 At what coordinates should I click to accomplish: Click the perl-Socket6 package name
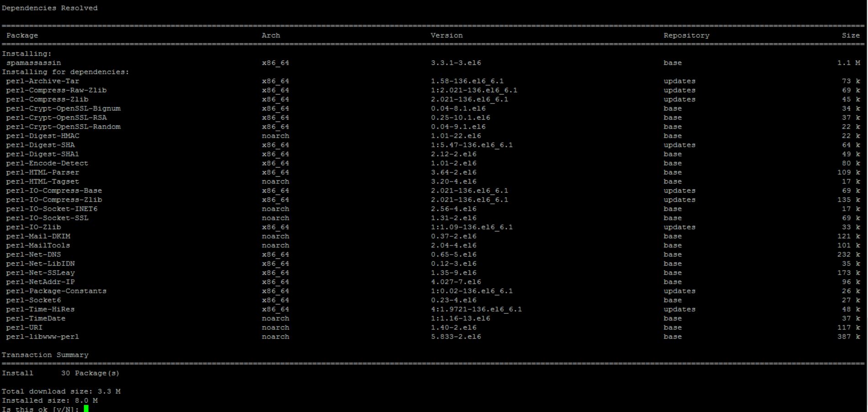[34, 300]
